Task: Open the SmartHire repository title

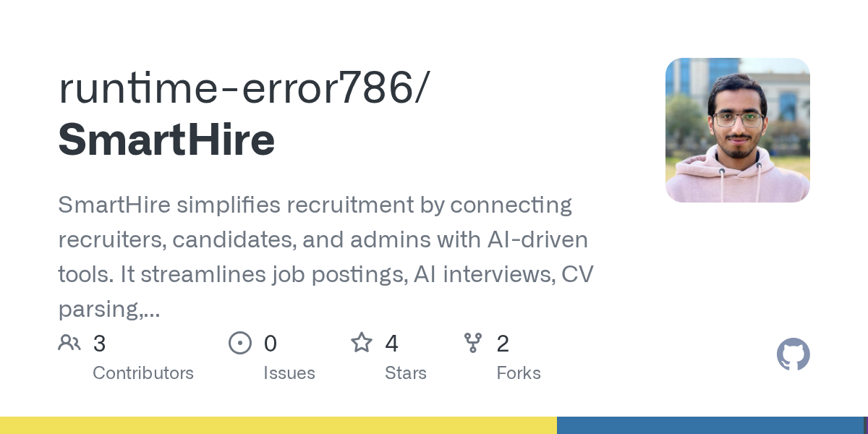Action: (166, 140)
